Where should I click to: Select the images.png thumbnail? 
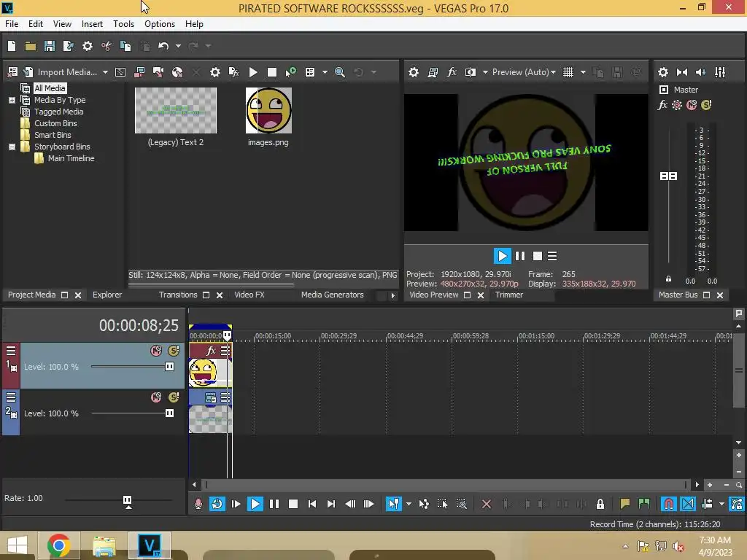tap(268, 111)
